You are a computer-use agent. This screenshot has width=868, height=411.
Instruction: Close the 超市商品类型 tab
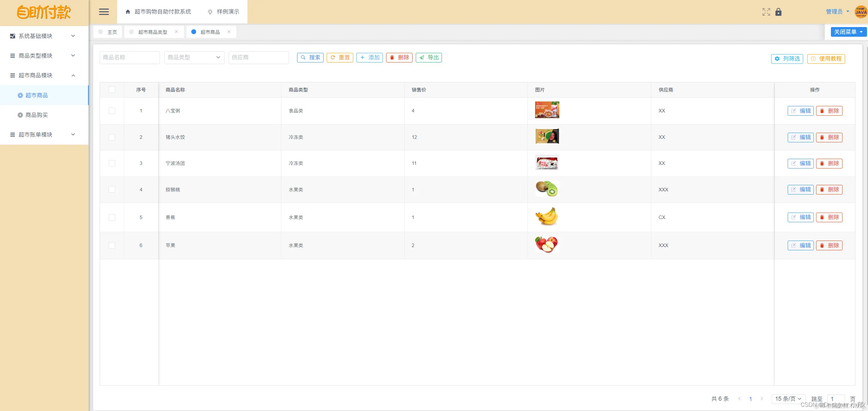[176, 32]
